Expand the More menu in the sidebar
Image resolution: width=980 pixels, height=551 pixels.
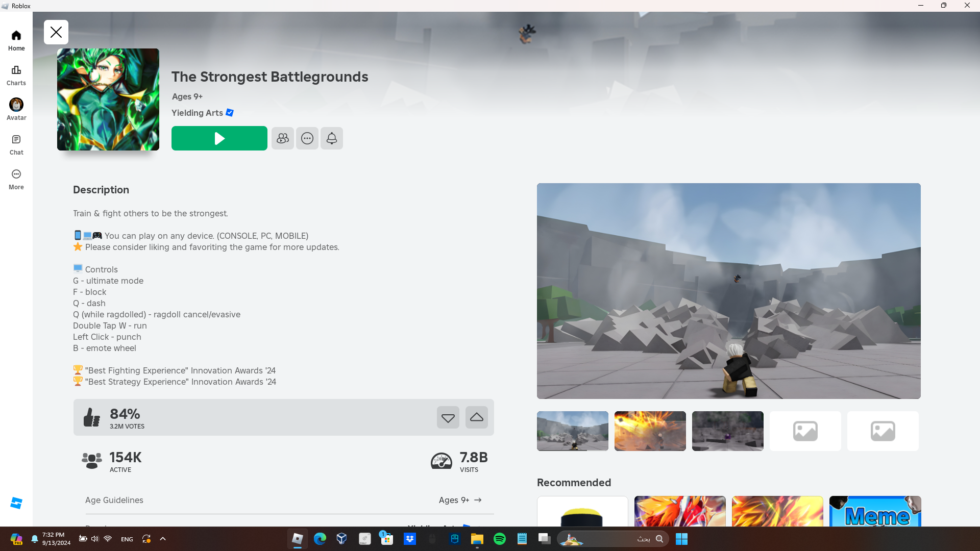click(x=16, y=179)
